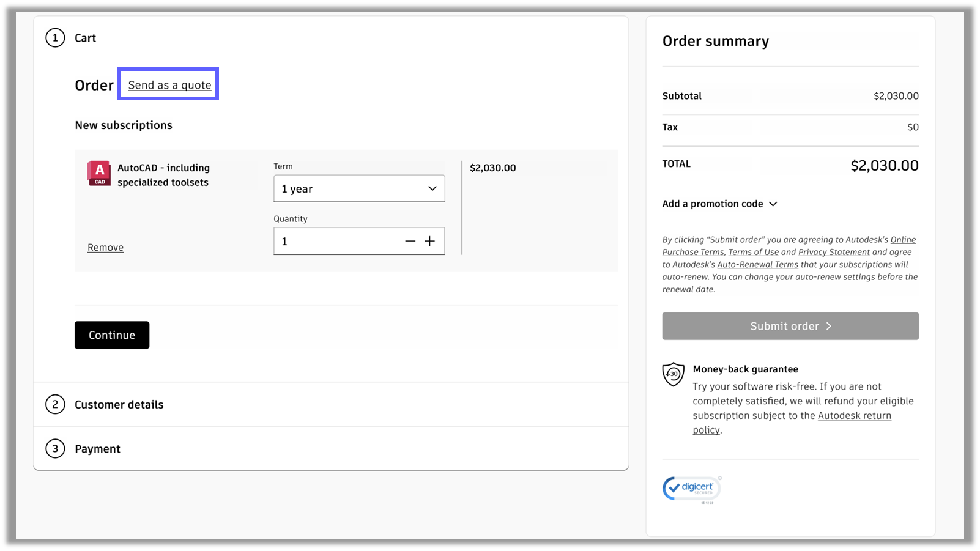
Task: Open the Term dropdown showing 1 year
Action: coord(359,189)
